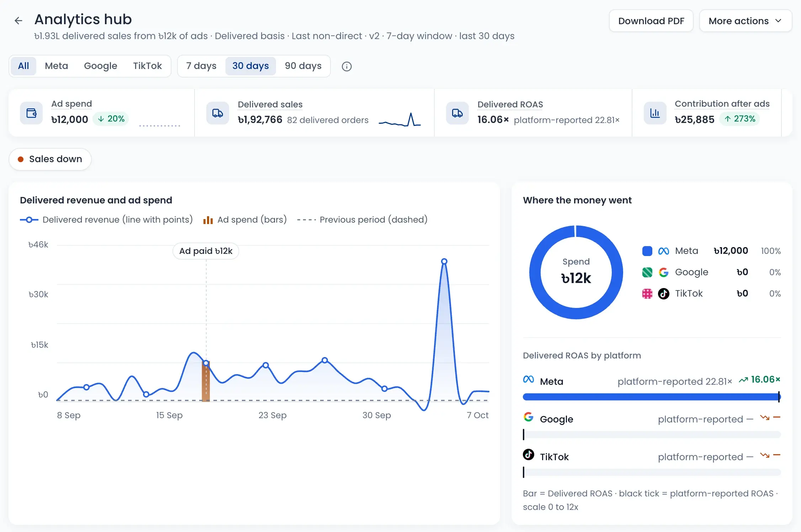Click the blue Meta color swatch

(x=647, y=251)
